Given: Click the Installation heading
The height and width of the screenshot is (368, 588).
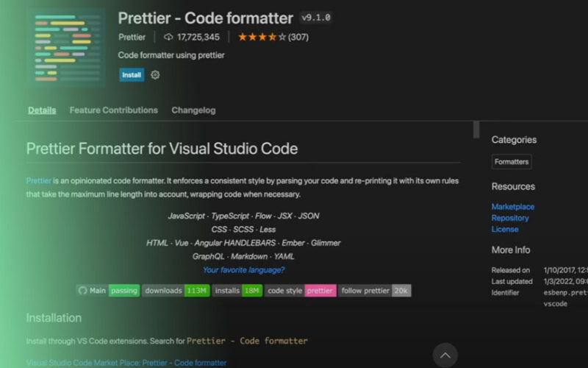Looking at the screenshot, I should (x=54, y=318).
